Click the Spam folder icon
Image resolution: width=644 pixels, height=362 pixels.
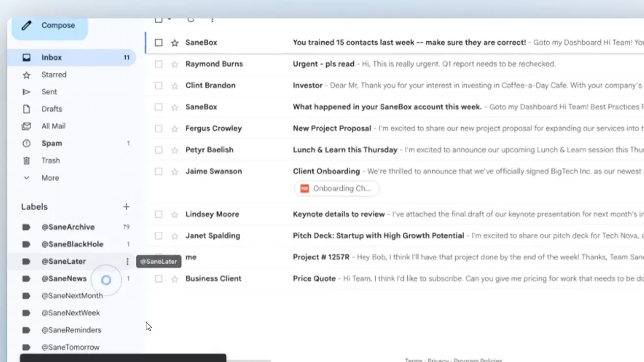point(27,143)
